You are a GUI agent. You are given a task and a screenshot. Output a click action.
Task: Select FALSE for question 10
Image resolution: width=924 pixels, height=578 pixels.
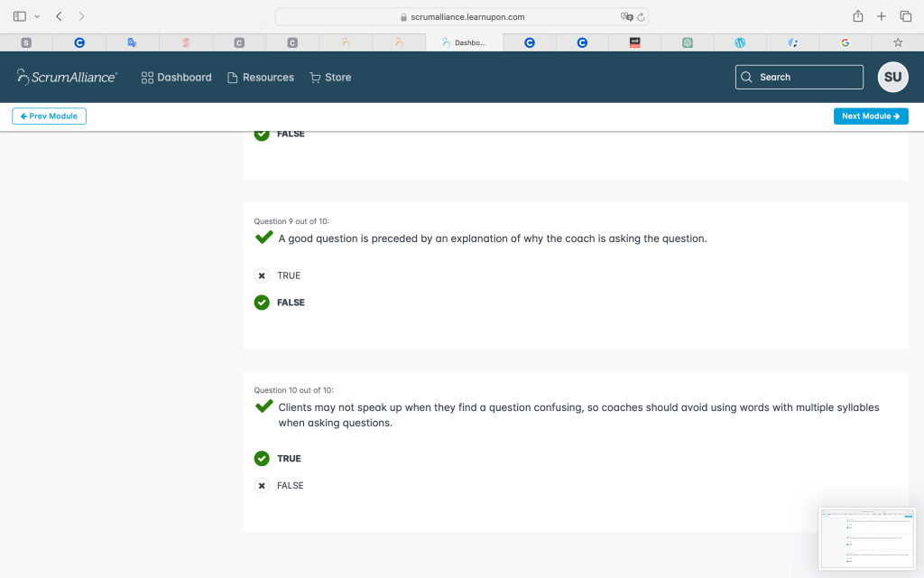pos(263,486)
